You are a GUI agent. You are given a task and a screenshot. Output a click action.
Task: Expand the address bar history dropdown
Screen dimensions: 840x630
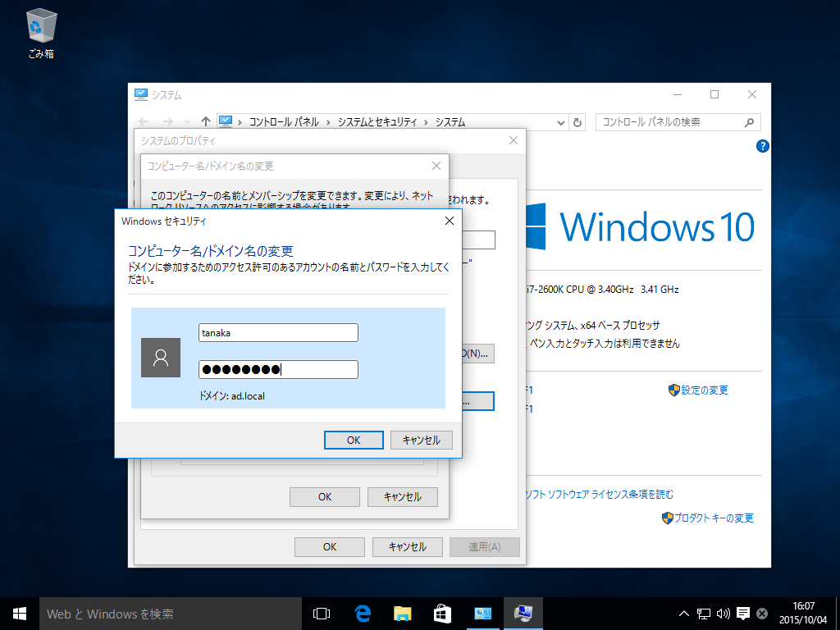click(x=560, y=122)
